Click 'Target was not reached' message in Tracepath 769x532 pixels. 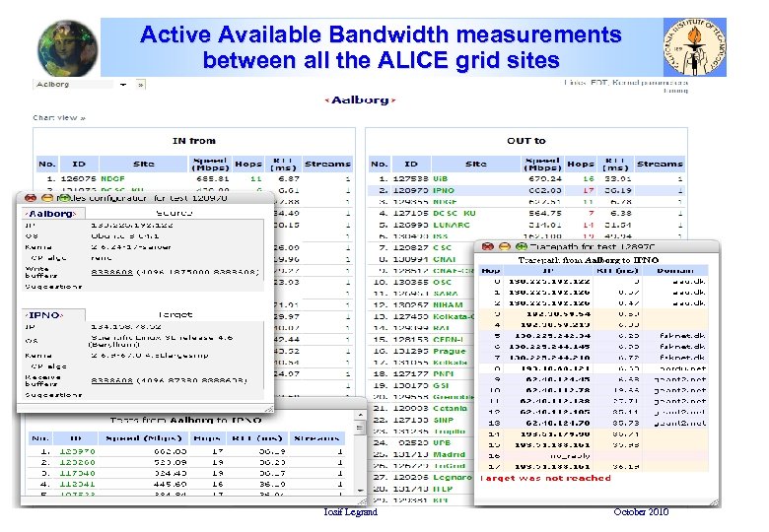point(545,478)
